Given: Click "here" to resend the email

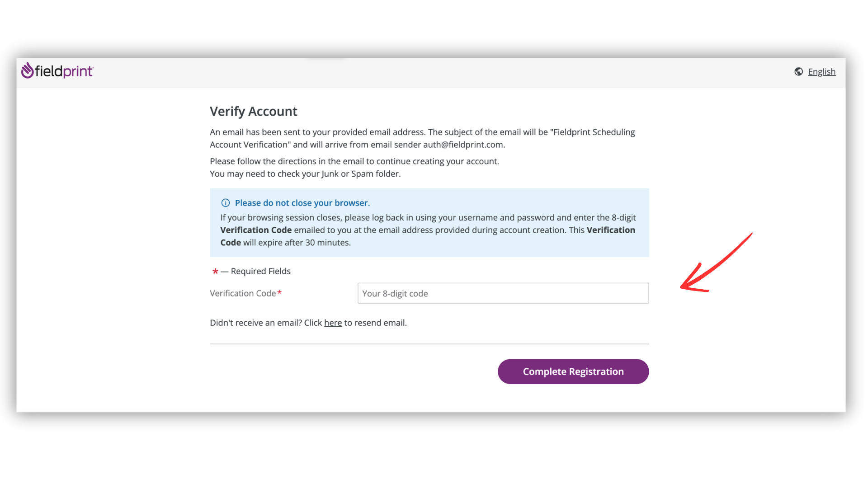Looking at the screenshot, I should (x=333, y=323).
